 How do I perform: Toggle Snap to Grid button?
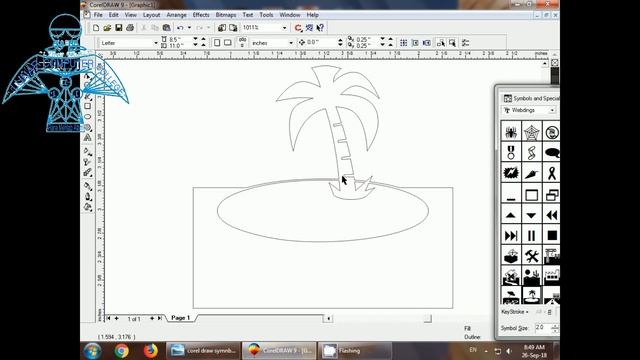pos(404,42)
